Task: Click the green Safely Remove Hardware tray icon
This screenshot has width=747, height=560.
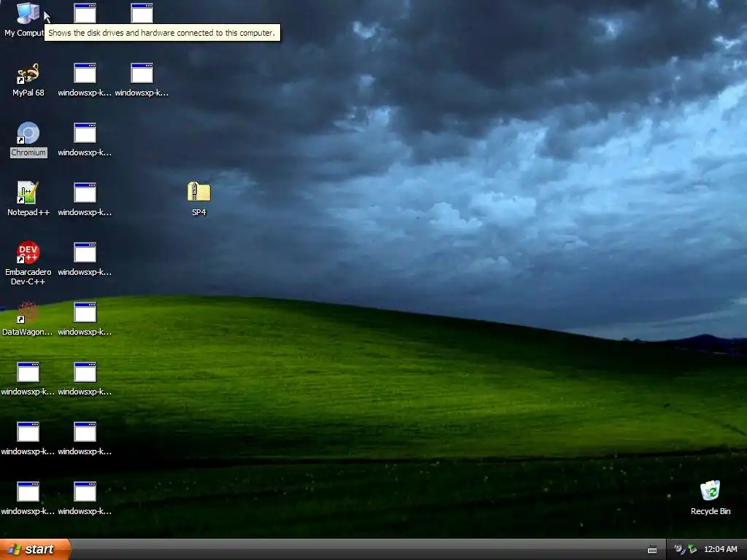Action: point(692,550)
